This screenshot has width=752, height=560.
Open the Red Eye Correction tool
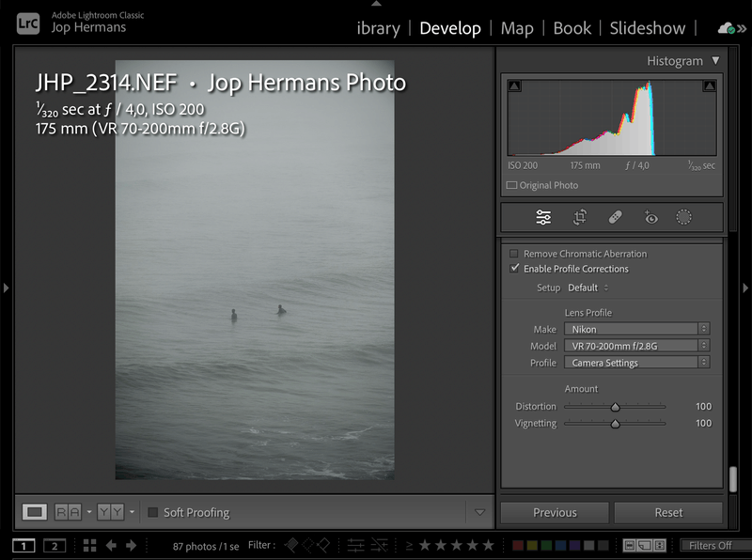click(650, 217)
